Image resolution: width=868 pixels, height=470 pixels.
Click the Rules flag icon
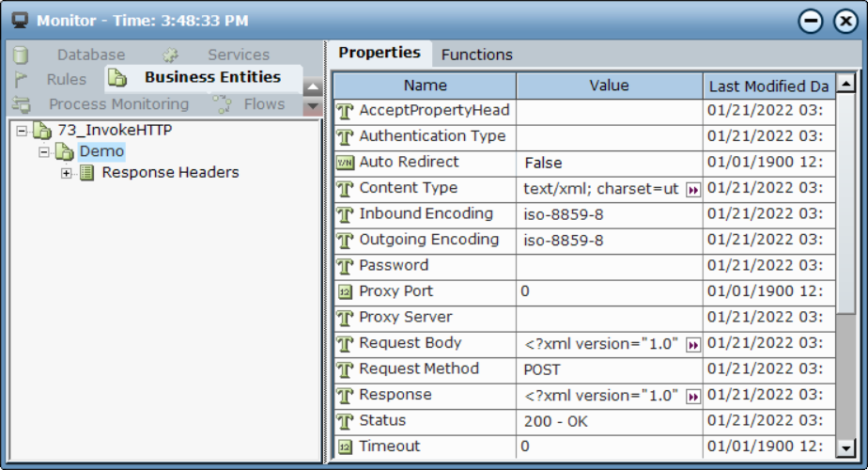pos(21,80)
